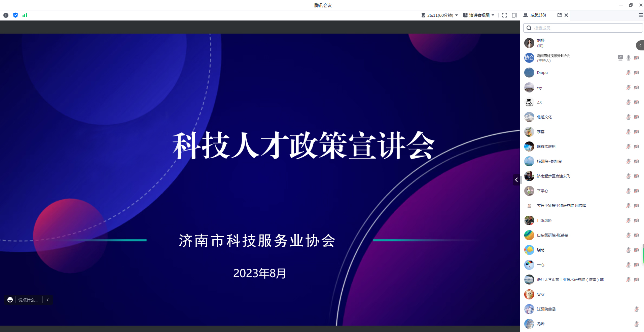This screenshot has width=644, height=332.
Task: Click 国舜孟庆柯's muted microphone icon
Action: tap(628, 147)
